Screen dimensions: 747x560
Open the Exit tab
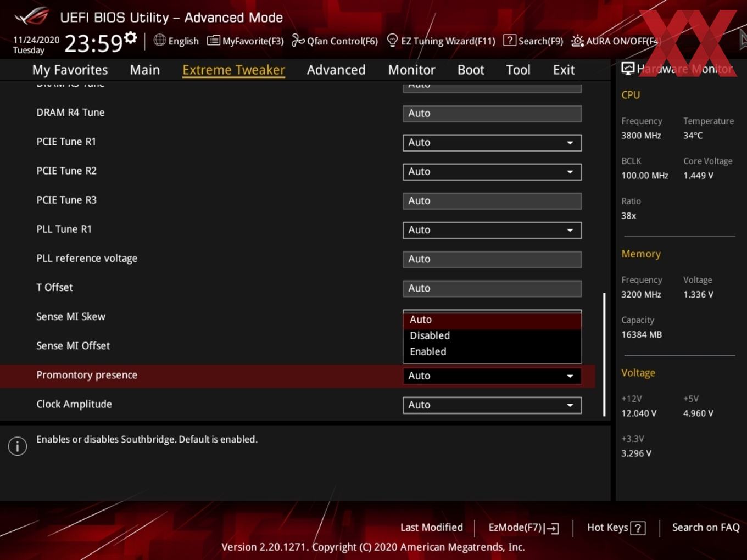point(564,70)
